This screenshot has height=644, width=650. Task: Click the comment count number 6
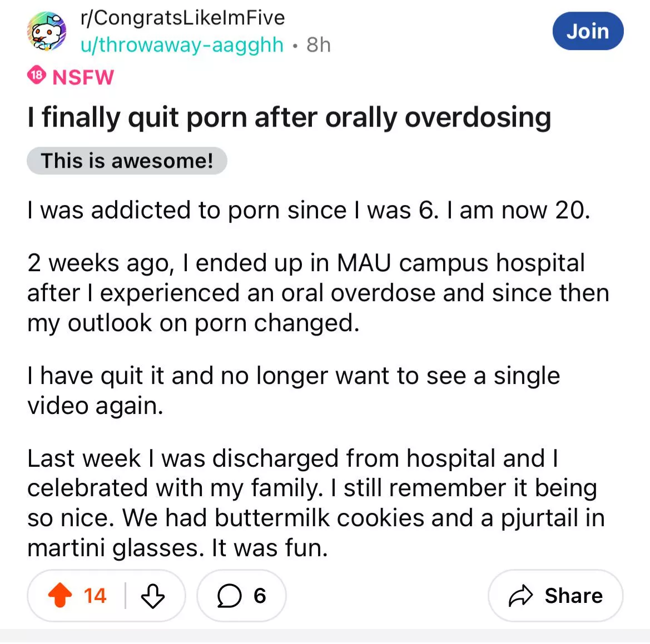260,596
